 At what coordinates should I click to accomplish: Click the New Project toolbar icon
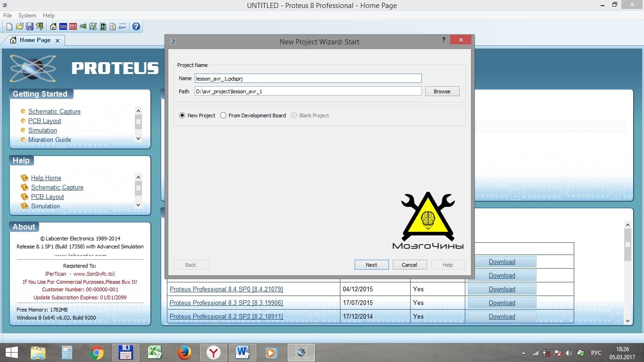click(x=9, y=27)
